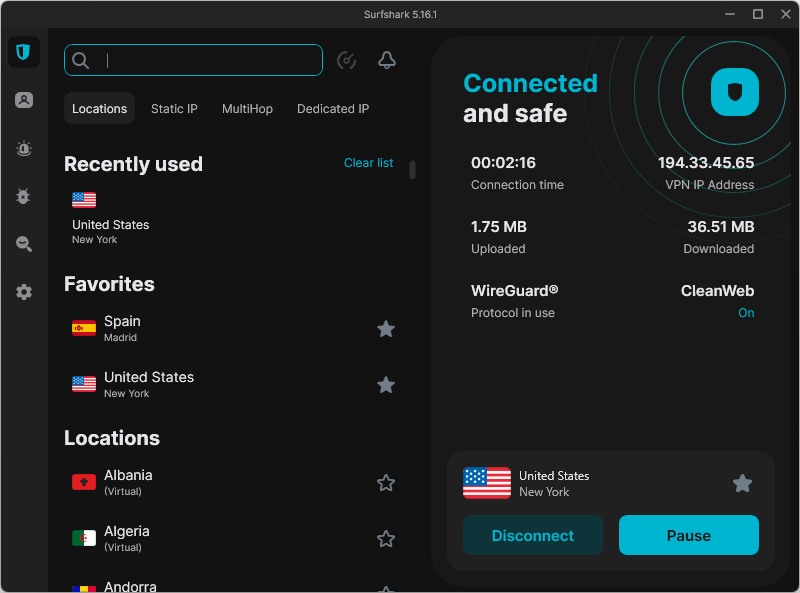Open the Alternative ID profile icon in sidebar
Viewport: 800px width, 593px height.
(x=23, y=100)
